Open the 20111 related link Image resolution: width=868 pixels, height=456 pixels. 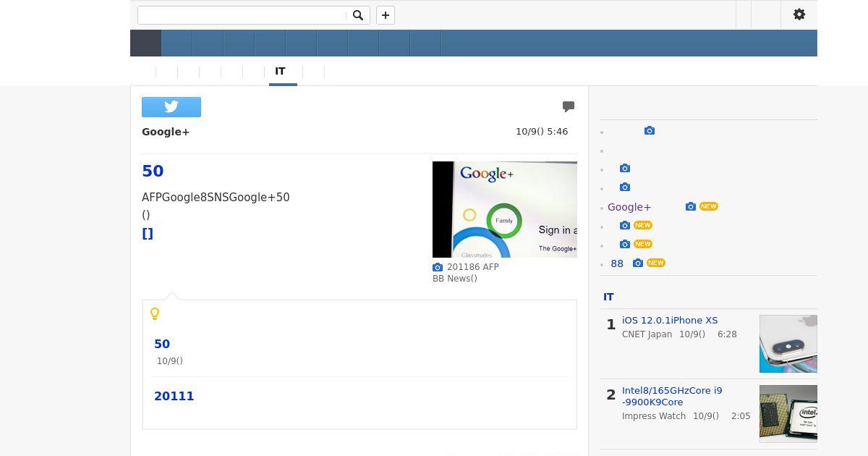click(174, 396)
